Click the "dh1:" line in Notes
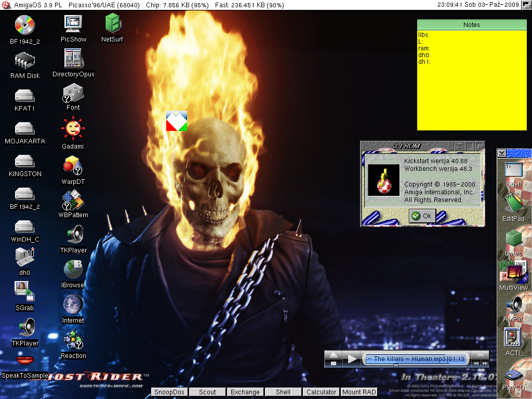The image size is (532, 399). (x=424, y=62)
